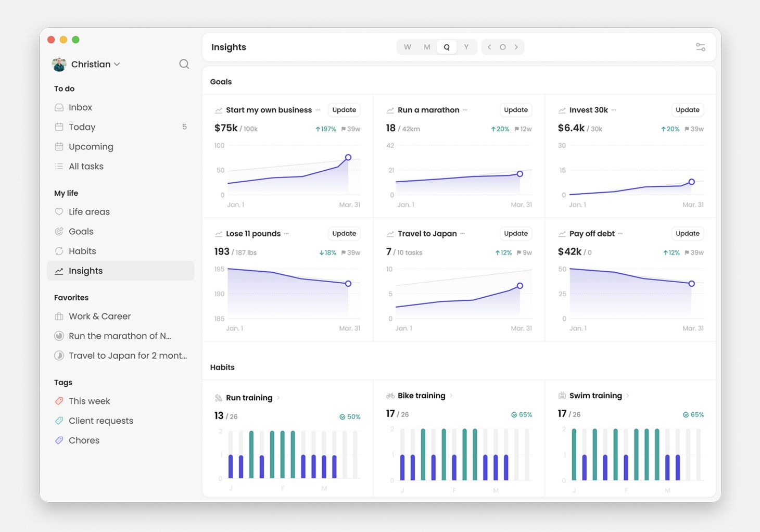The width and height of the screenshot is (760, 532).
Task: Expand Run training habit chevron
Action: (x=278, y=398)
